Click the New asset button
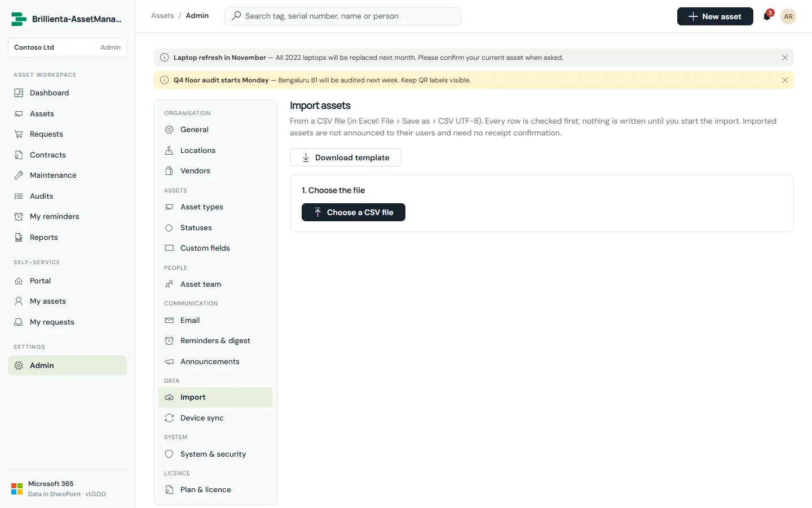The image size is (812, 508). pyautogui.click(x=715, y=16)
